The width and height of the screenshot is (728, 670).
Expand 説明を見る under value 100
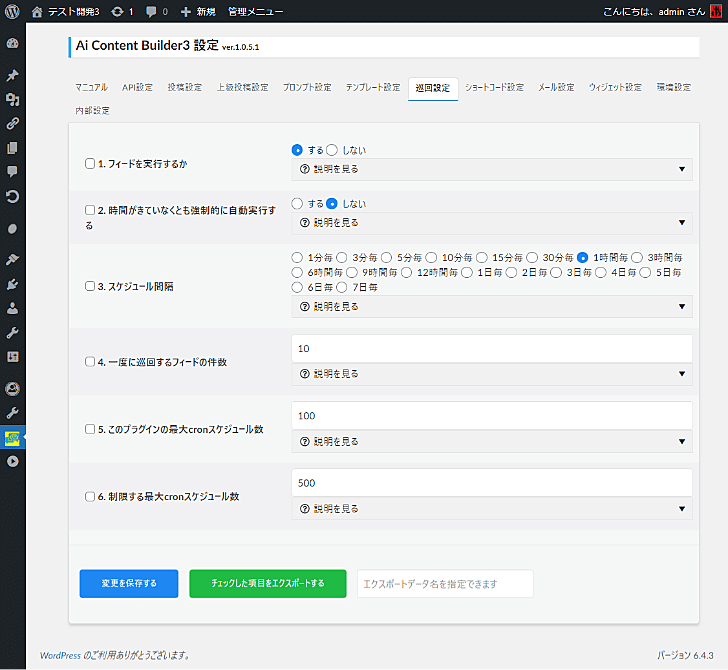(492, 442)
